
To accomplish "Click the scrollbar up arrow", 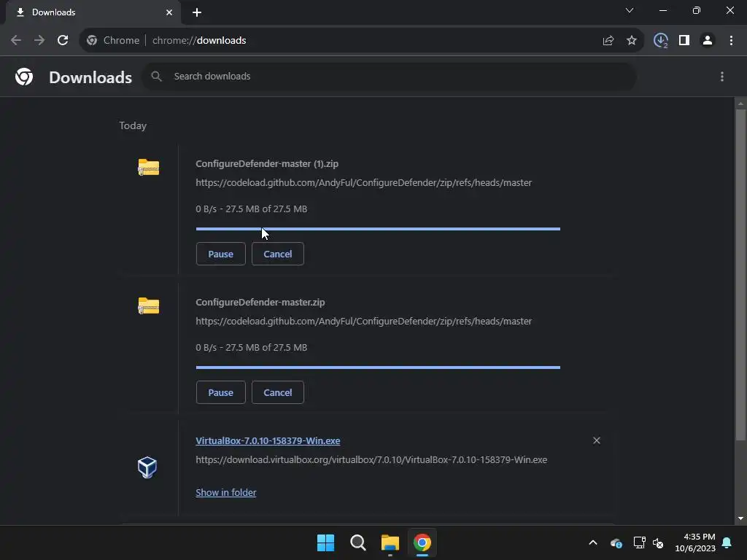I will click(740, 104).
